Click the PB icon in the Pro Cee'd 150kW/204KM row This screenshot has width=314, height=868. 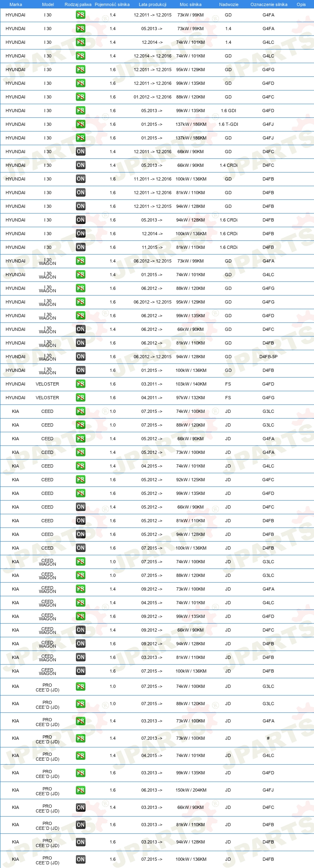[81, 790]
